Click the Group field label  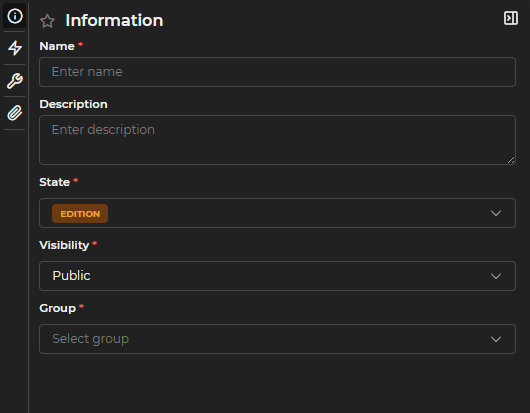click(x=57, y=308)
